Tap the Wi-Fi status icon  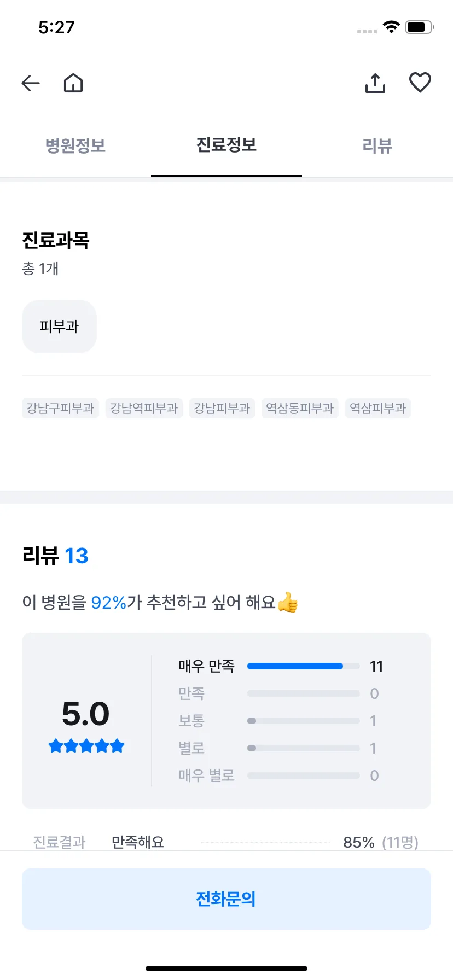coord(392,27)
